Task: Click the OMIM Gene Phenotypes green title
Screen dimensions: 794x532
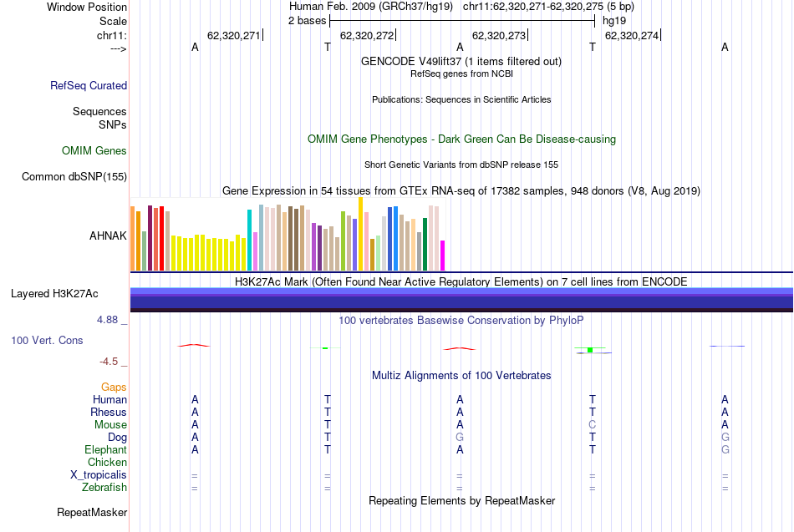Action: tap(462, 139)
